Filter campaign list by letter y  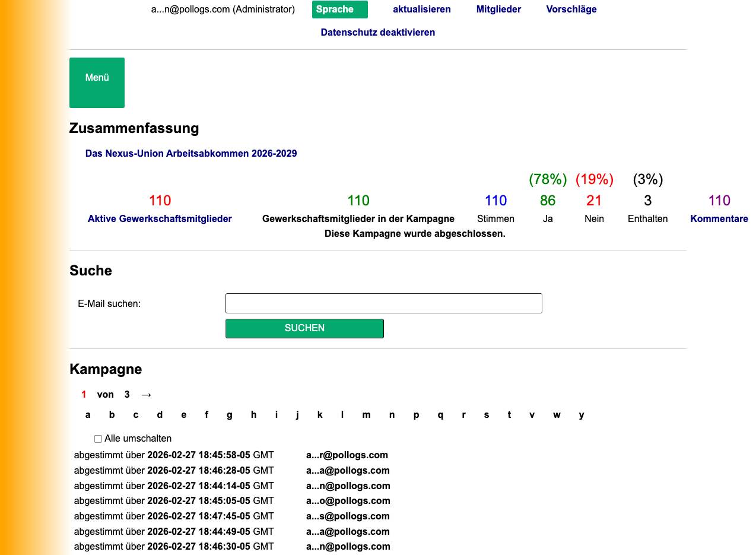pyautogui.click(x=582, y=414)
